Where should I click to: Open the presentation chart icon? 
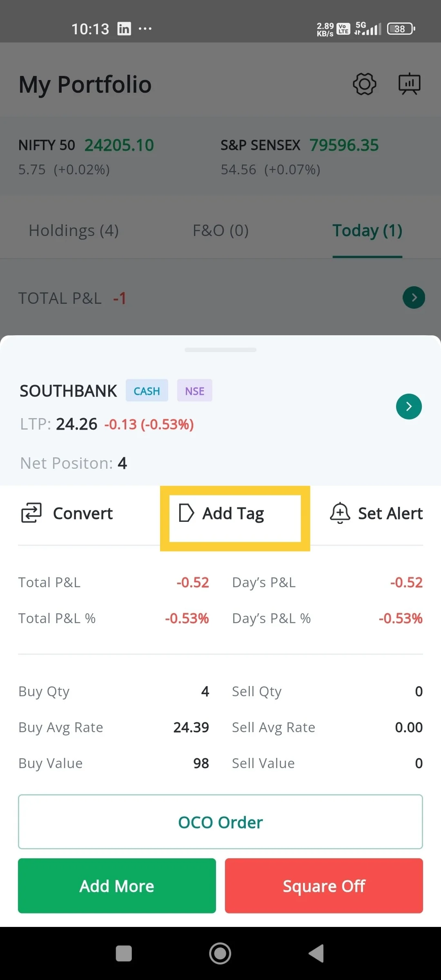click(409, 84)
